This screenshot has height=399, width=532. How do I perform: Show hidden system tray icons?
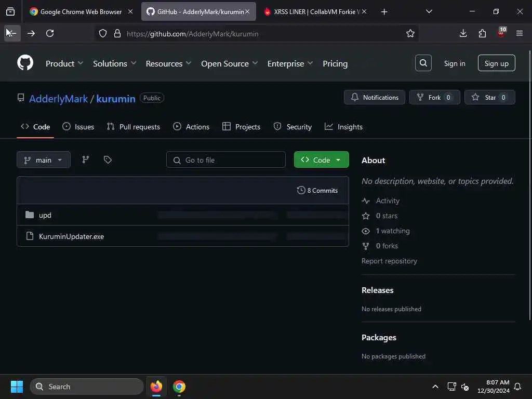click(435, 387)
